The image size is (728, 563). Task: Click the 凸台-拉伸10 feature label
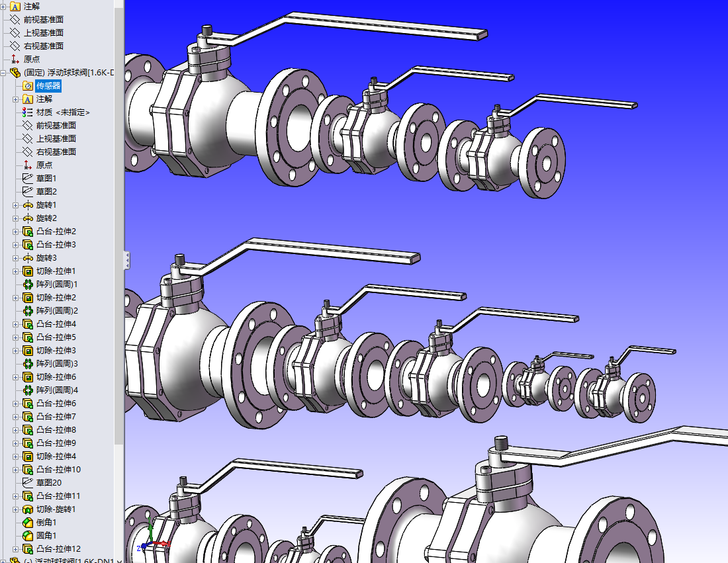point(58,470)
